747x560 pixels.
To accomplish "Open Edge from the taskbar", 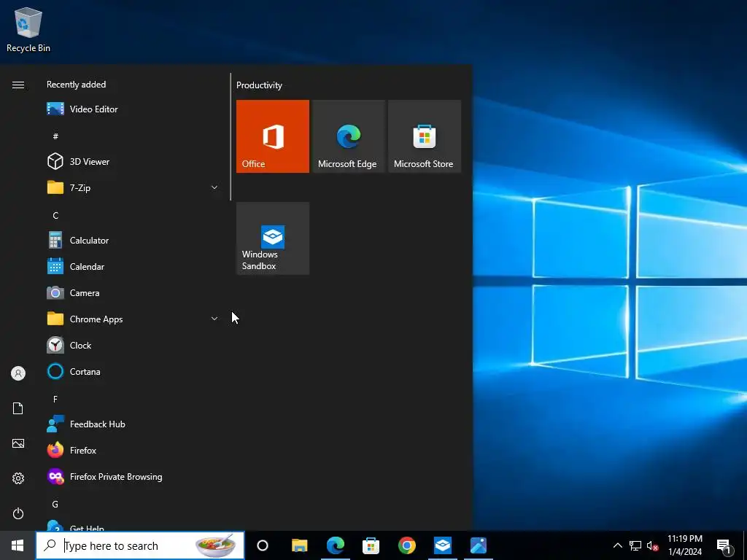I will pyautogui.click(x=336, y=545).
